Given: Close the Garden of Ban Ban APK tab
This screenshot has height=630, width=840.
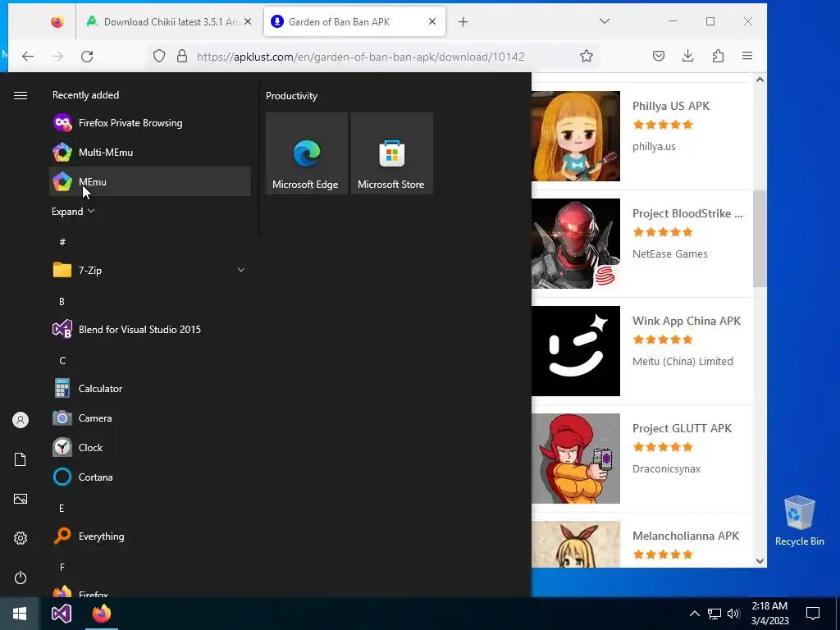Looking at the screenshot, I should point(432,21).
